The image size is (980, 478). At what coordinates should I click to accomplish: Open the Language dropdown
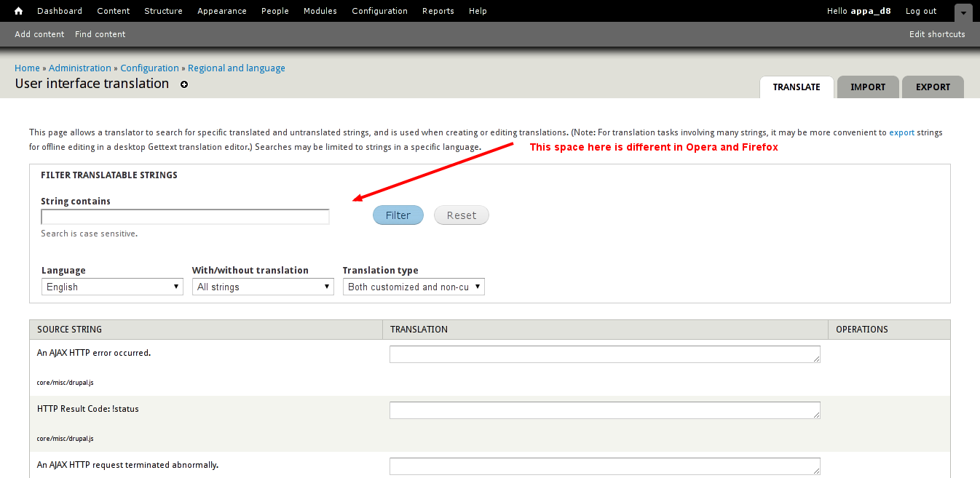(111, 287)
